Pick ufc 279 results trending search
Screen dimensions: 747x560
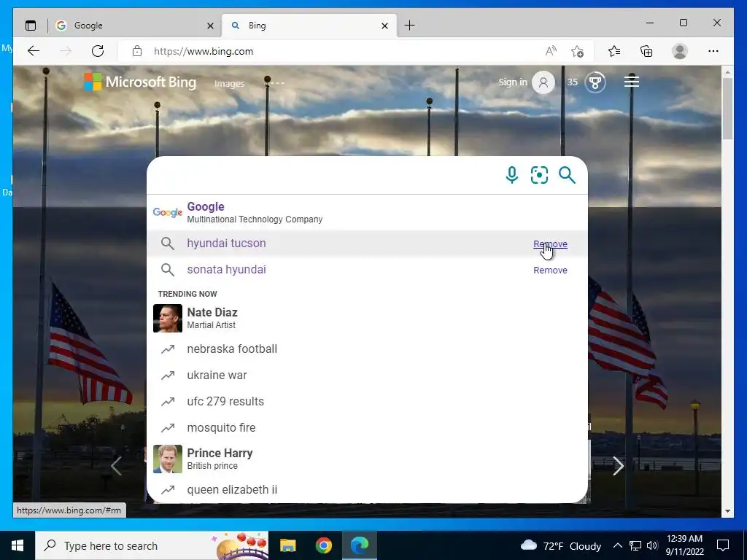pyautogui.click(x=367, y=402)
